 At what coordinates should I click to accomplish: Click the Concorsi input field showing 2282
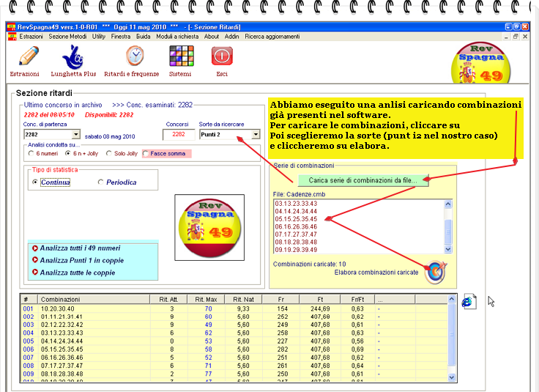[x=179, y=134]
